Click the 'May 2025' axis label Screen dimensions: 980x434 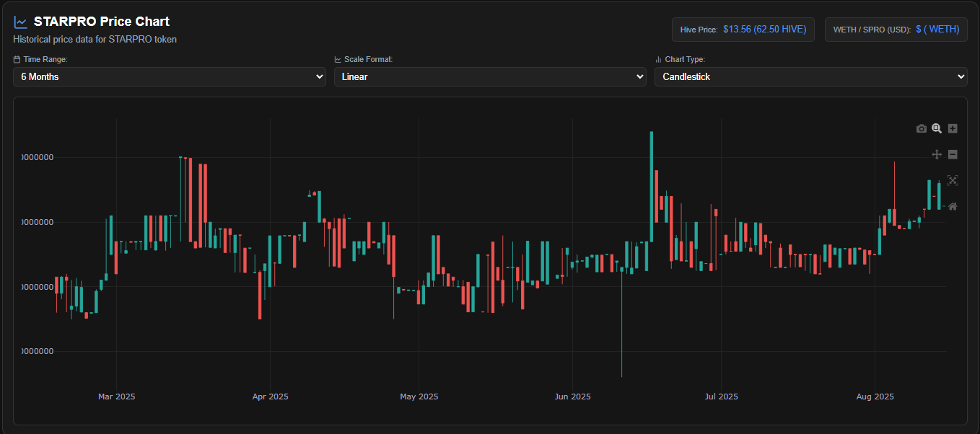[x=419, y=397]
